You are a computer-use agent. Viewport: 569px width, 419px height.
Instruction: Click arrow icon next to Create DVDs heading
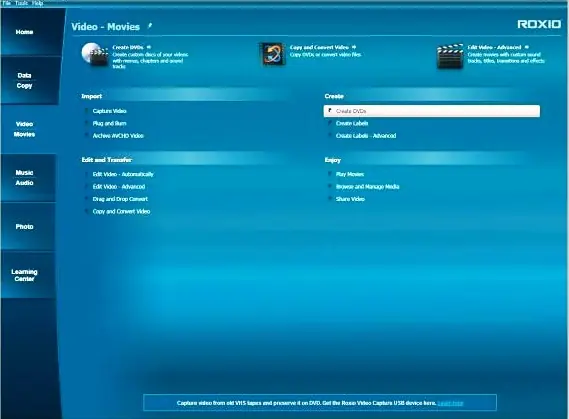click(149, 47)
